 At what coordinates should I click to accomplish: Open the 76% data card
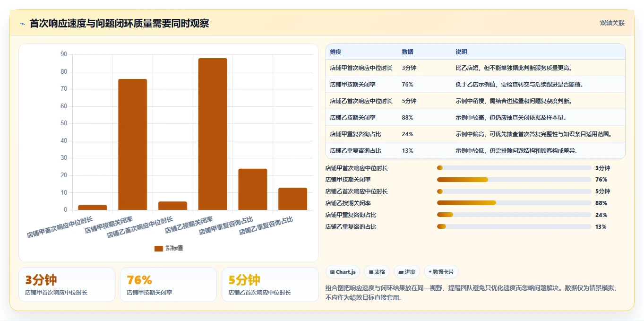coord(168,285)
